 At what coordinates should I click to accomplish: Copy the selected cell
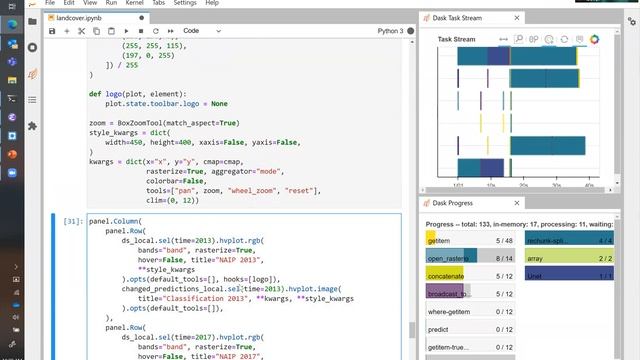96,31
